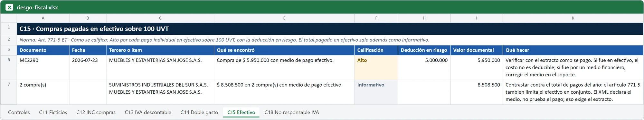
Task: Open the C12 INC compras tab
Action: pos(96,112)
